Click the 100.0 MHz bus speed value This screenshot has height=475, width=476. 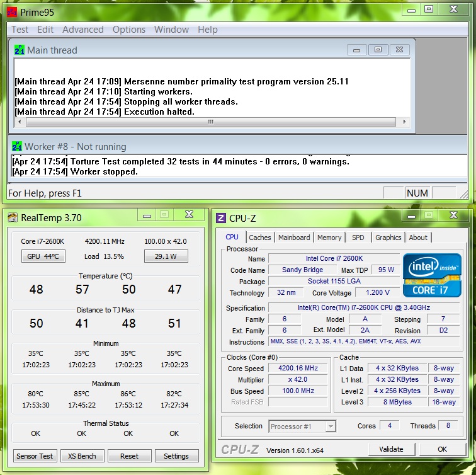(x=298, y=391)
